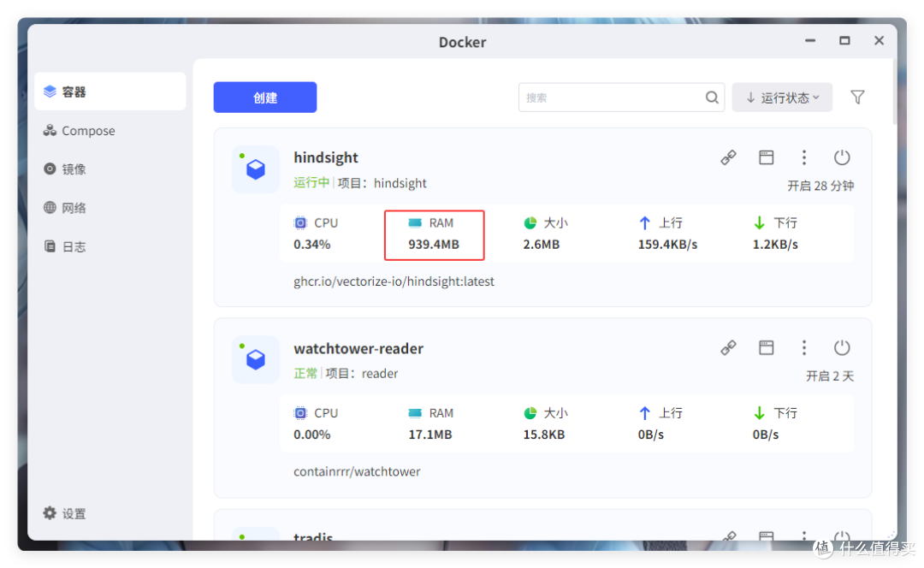924x568 pixels.
Task: Click the hindsight 下行 download arrow icon
Action: pos(759,222)
